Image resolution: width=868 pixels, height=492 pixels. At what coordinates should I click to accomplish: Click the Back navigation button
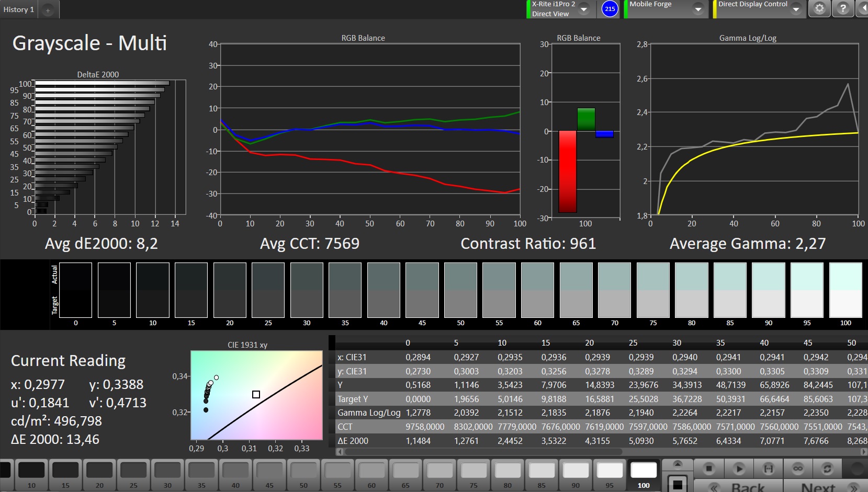[738, 486]
